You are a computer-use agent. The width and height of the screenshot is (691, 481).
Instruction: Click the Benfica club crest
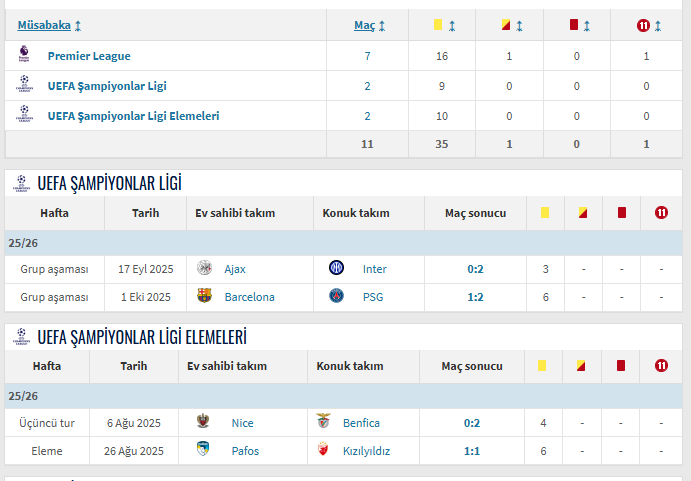(323, 422)
